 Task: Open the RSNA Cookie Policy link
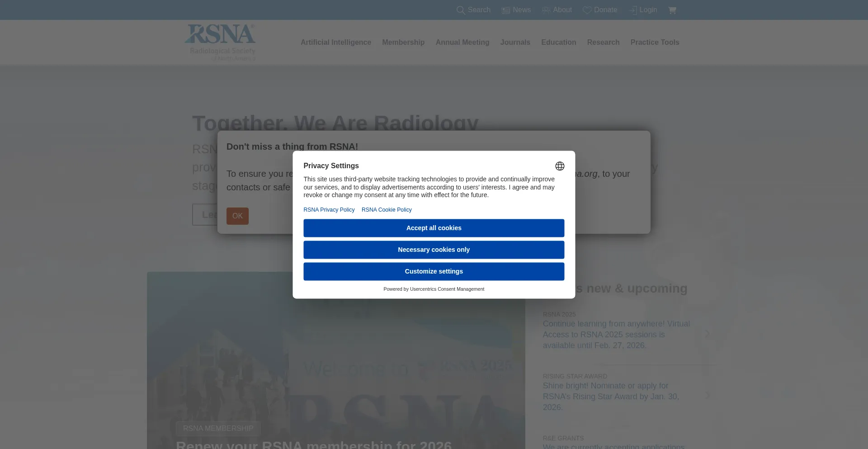click(386, 210)
